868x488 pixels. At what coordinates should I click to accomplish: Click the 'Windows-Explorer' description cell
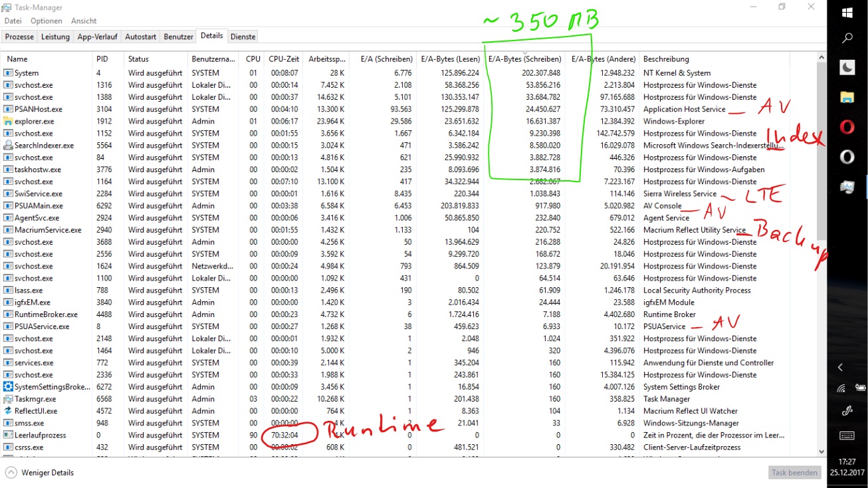pos(674,121)
